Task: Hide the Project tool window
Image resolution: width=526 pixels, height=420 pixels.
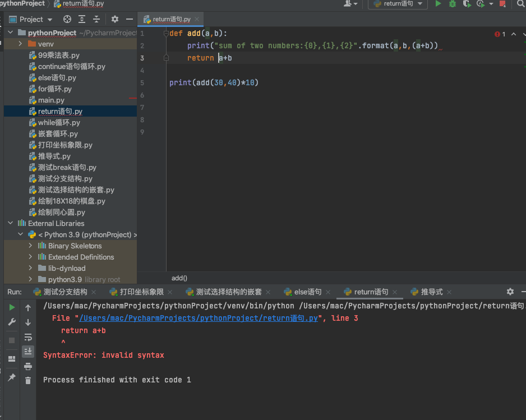Action: click(x=130, y=19)
